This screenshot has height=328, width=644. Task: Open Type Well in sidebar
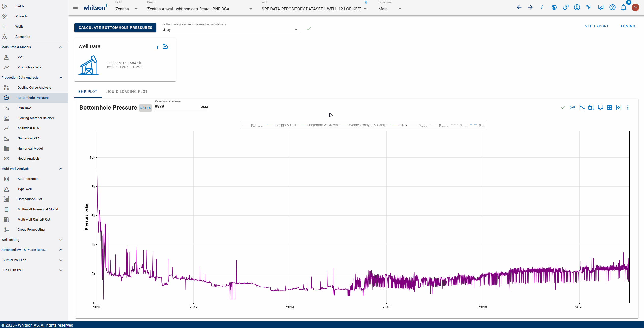point(34,189)
